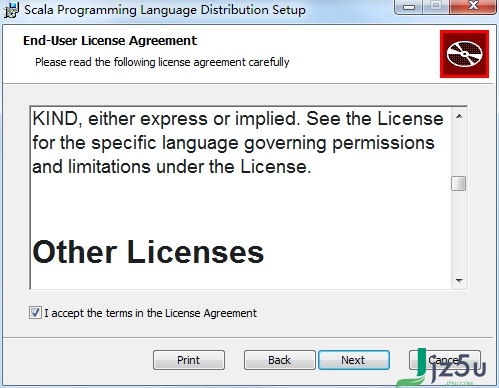Click the disabled maximize window button
This screenshot has height=388, width=499.
436,6
